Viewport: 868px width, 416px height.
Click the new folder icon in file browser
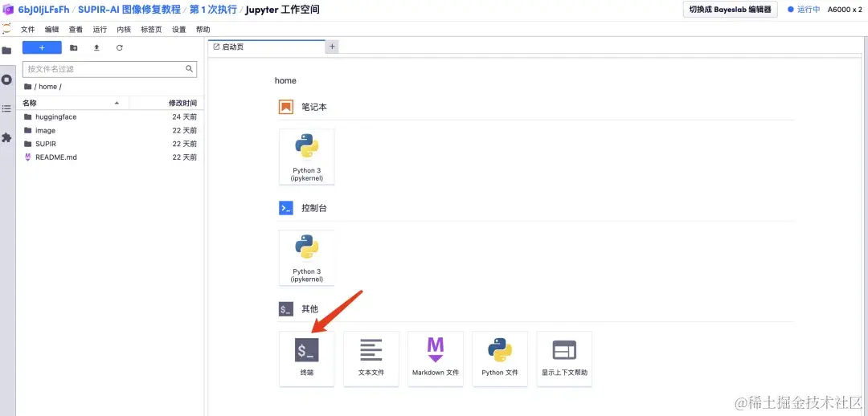tap(74, 47)
